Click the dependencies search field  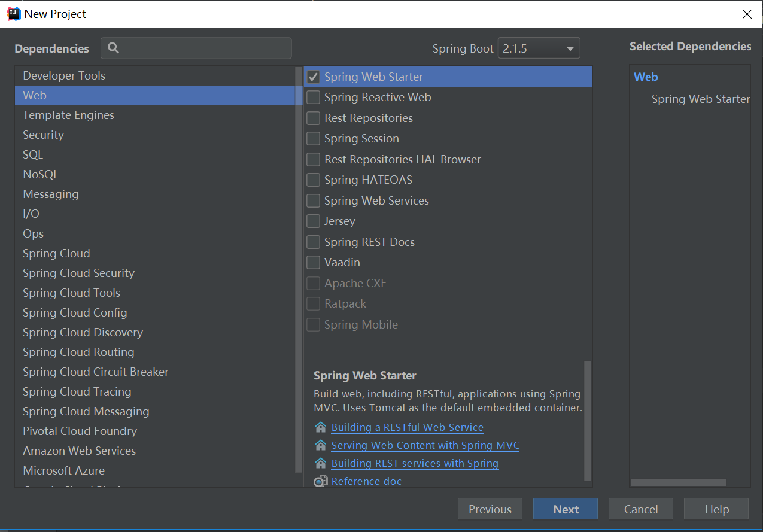pyautogui.click(x=196, y=48)
